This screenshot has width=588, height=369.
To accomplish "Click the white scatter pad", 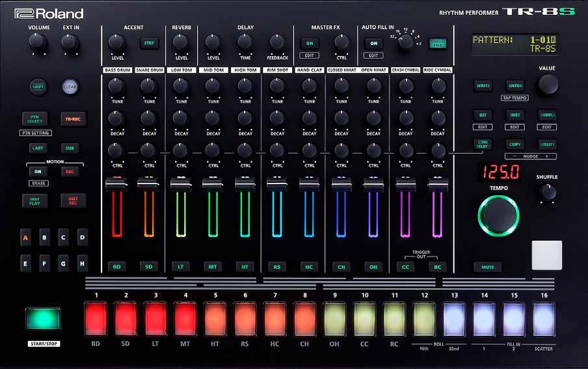I will point(547,255).
